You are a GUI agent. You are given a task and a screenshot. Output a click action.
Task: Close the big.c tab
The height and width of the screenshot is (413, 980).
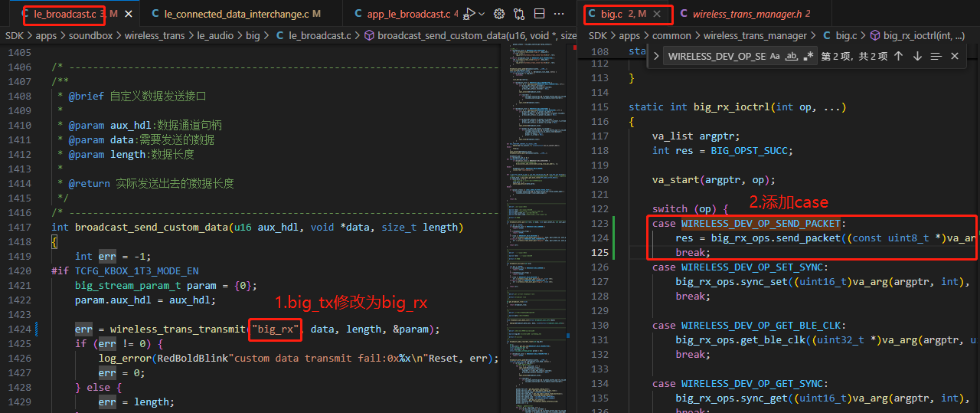pos(657,14)
